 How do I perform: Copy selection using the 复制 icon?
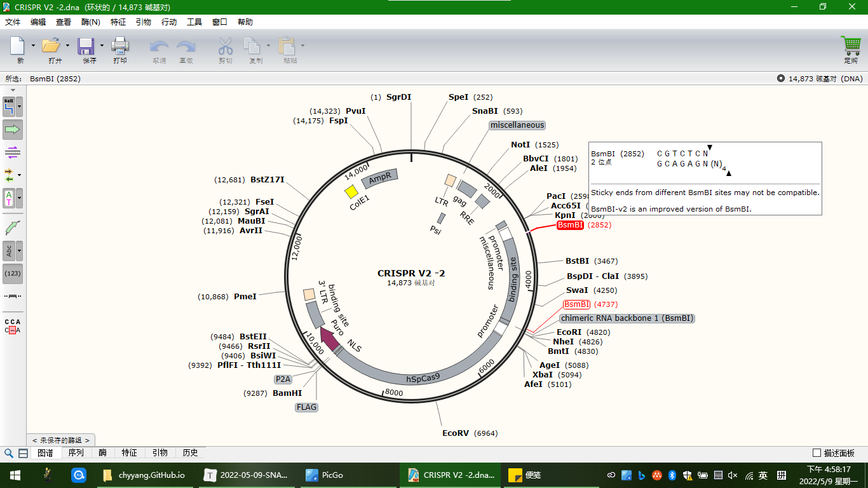[252, 46]
